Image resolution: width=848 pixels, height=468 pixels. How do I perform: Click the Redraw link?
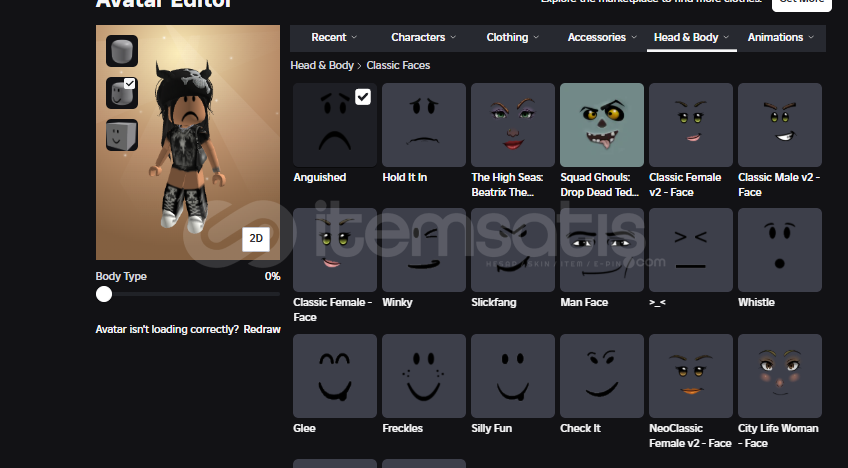[x=262, y=329]
